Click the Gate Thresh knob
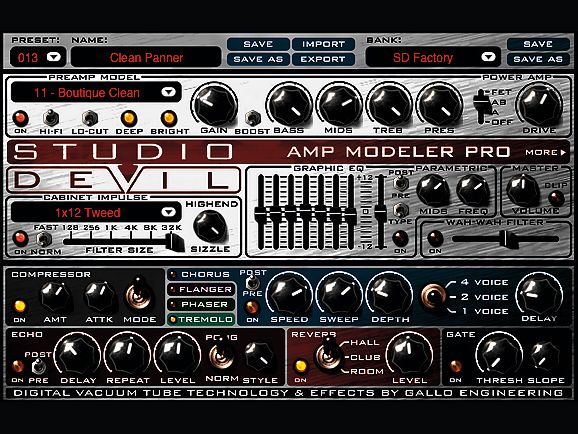578x434 pixels. click(x=498, y=355)
